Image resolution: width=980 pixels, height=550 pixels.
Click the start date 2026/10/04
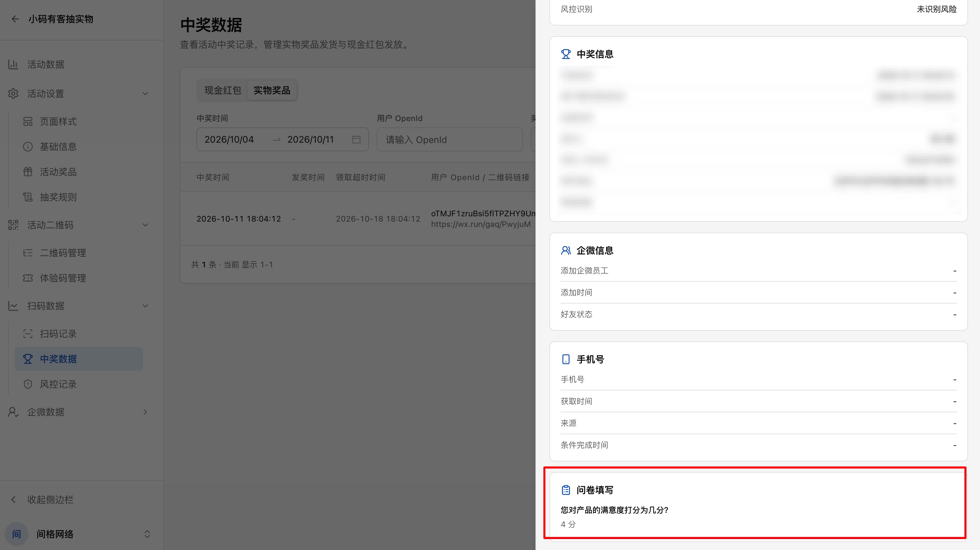229,140
